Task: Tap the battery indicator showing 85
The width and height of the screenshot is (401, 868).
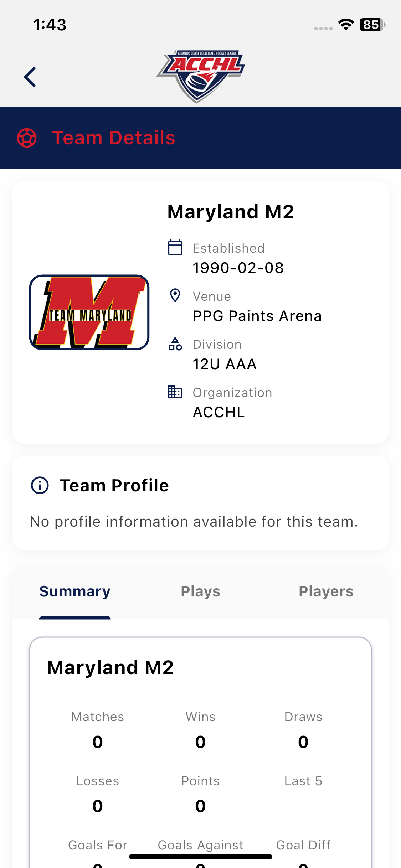Action: click(372, 25)
